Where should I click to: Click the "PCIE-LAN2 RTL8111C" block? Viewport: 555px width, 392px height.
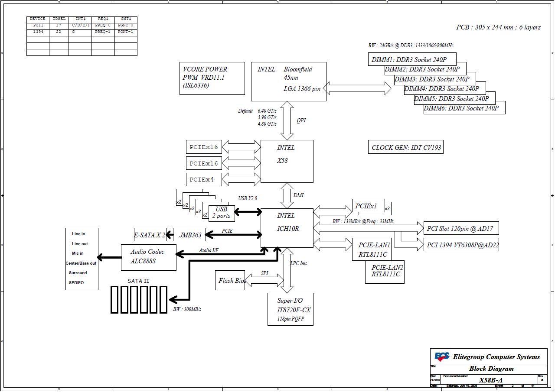pyautogui.click(x=385, y=271)
